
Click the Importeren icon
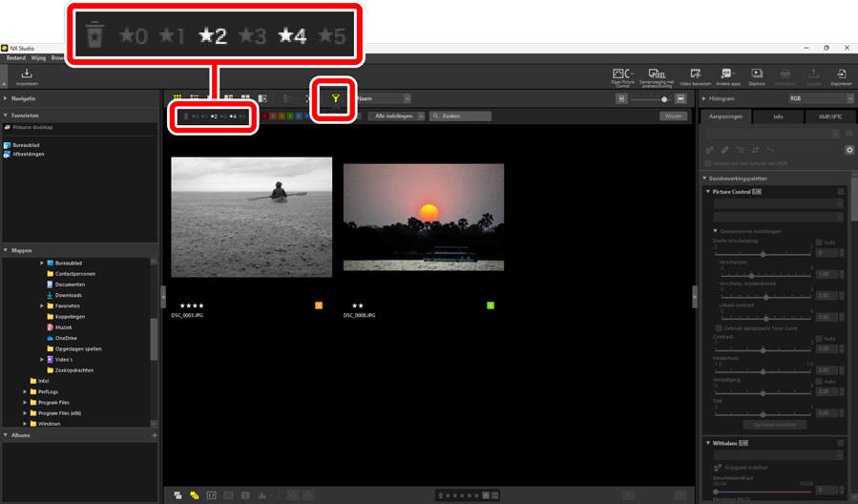click(27, 75)
